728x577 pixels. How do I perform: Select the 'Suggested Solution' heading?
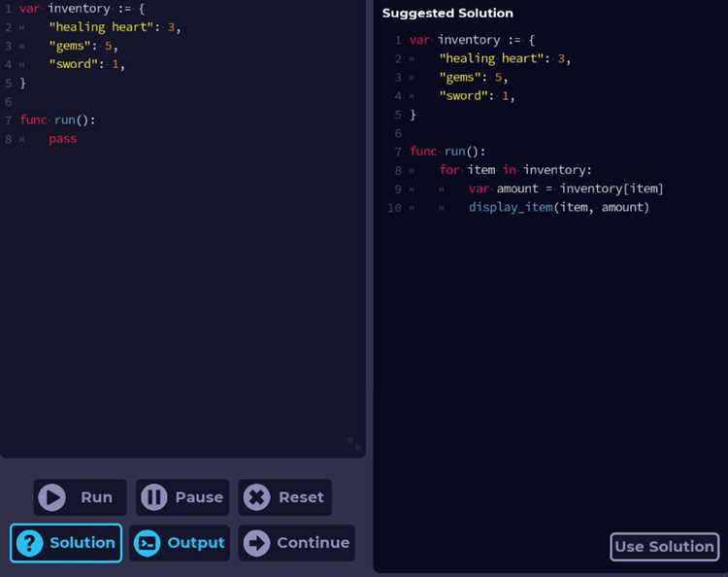point(447,13)
